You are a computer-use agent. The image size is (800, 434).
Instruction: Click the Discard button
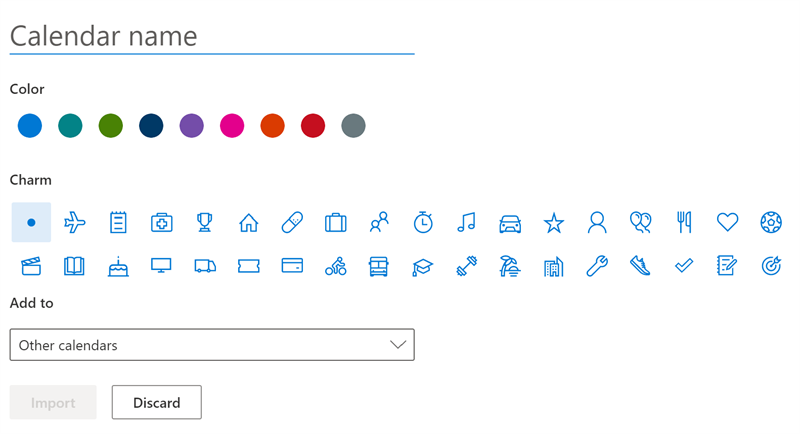157,402
